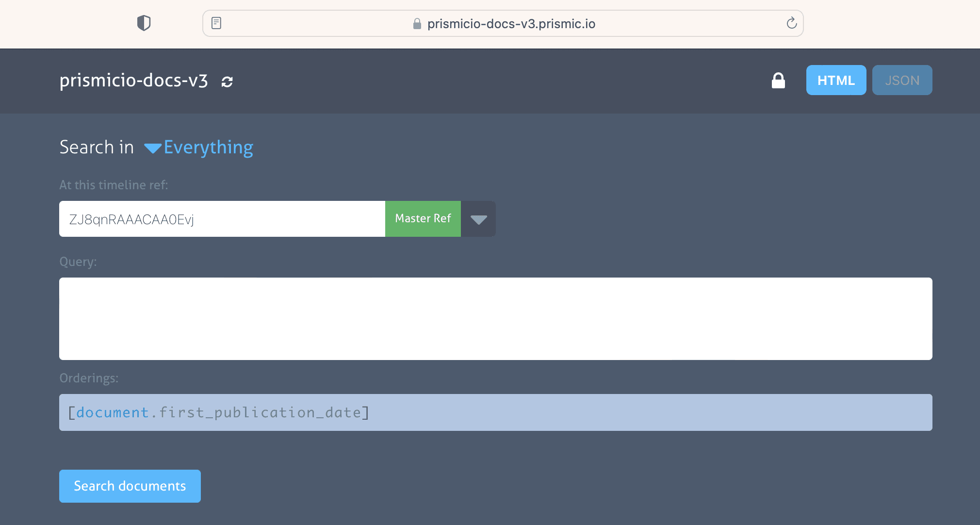Click the Query input field
The width and height of the screenshot is (980, 525).
click(x=495, y=318)
